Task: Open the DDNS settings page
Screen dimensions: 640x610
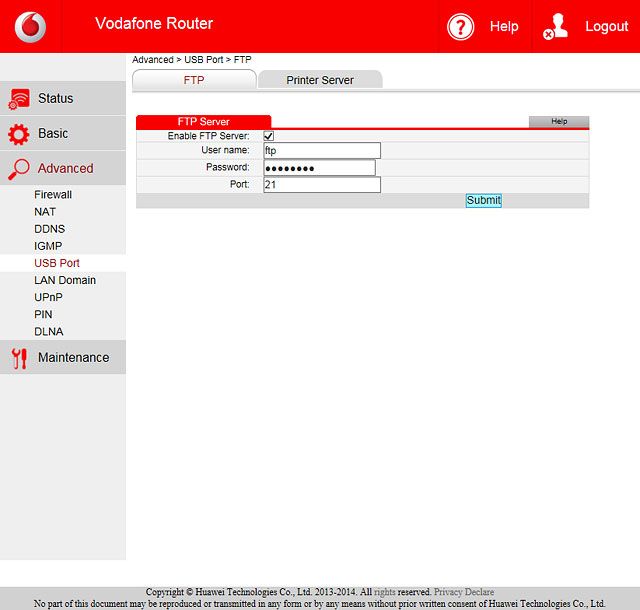Action: tap(49, 229)
